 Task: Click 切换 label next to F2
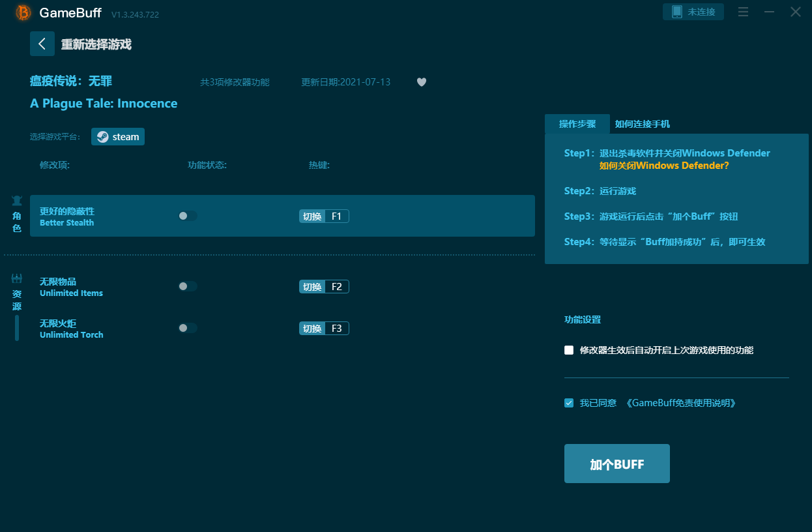point(312,287)
